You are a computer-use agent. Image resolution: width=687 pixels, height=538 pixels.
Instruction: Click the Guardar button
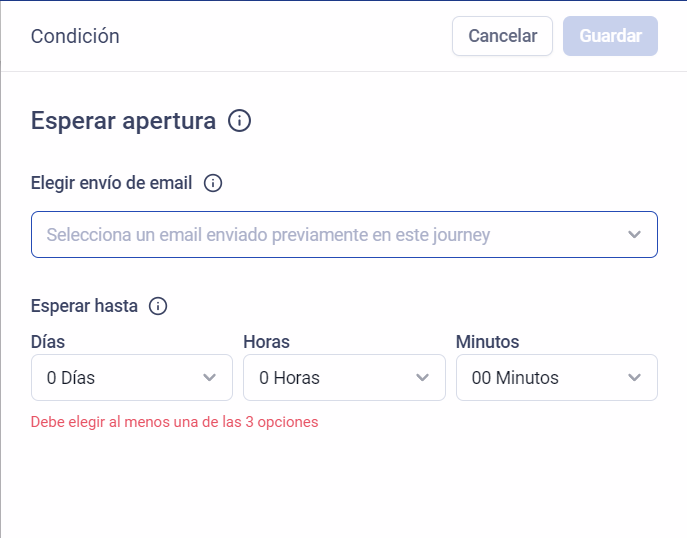click(610, 36)
